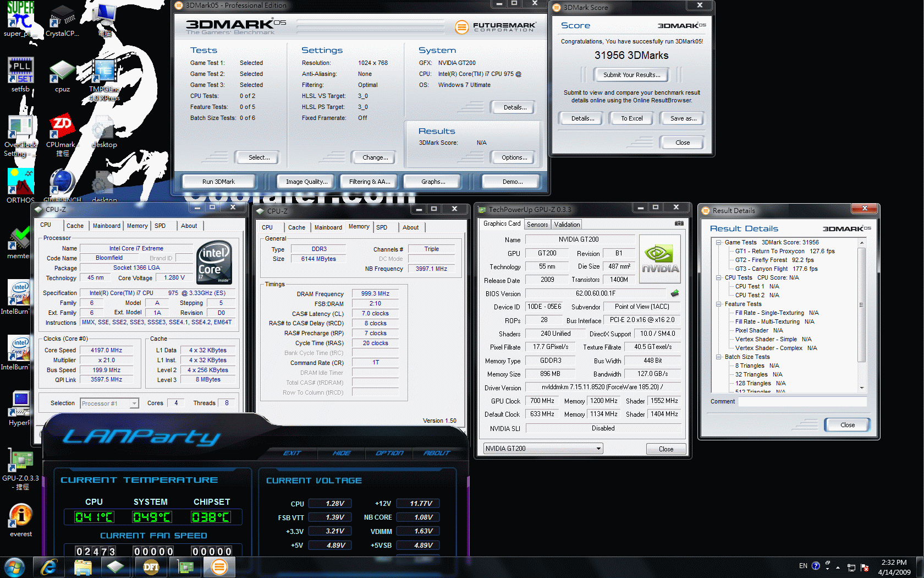
Task: Open the everest desktop icon
Action: (x=21, y=520)
